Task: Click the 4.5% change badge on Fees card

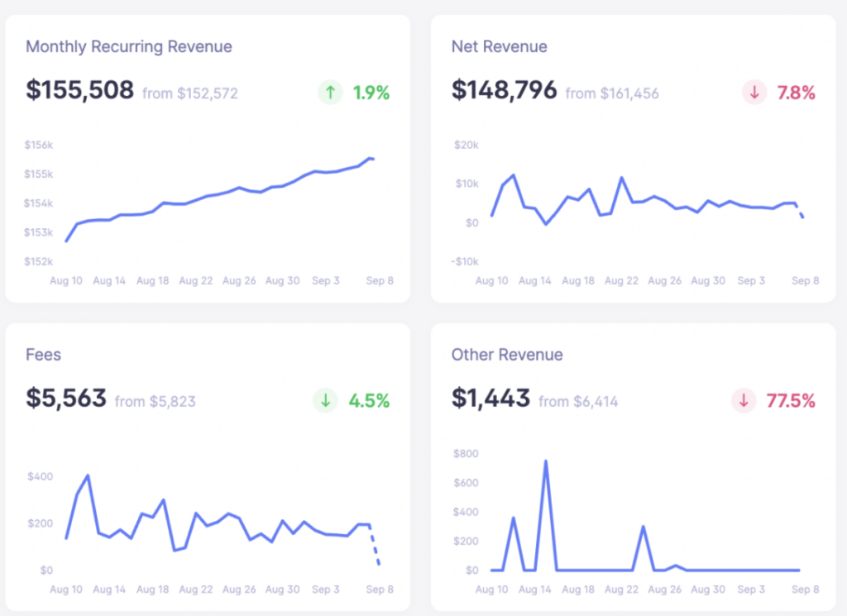Action: tap(371, 401)
